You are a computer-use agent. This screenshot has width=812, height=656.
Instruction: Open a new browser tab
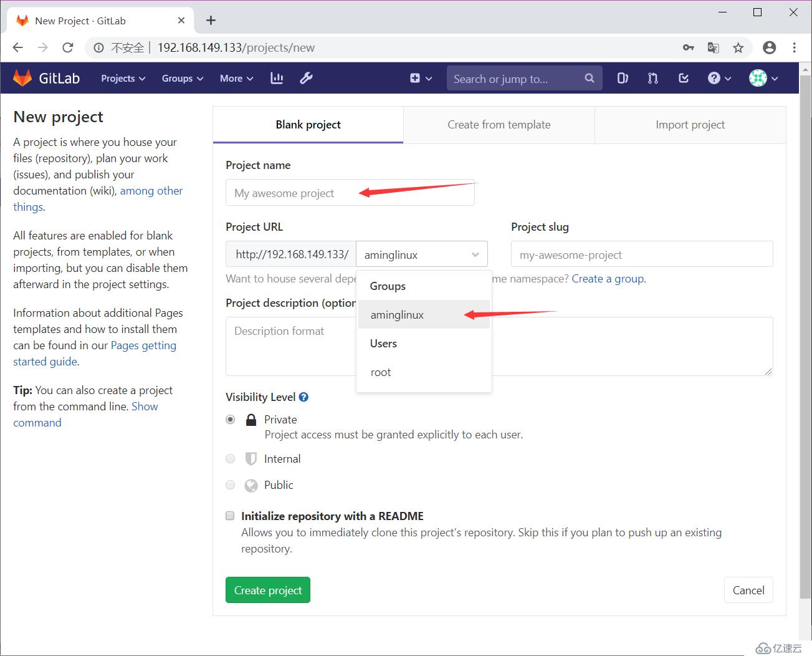(211, 21)
